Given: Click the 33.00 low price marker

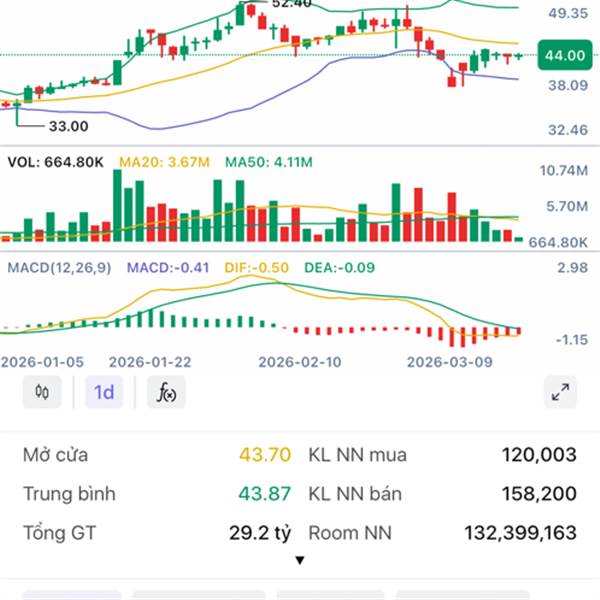Looking at the screenshot, I should [x=68, y=126].
